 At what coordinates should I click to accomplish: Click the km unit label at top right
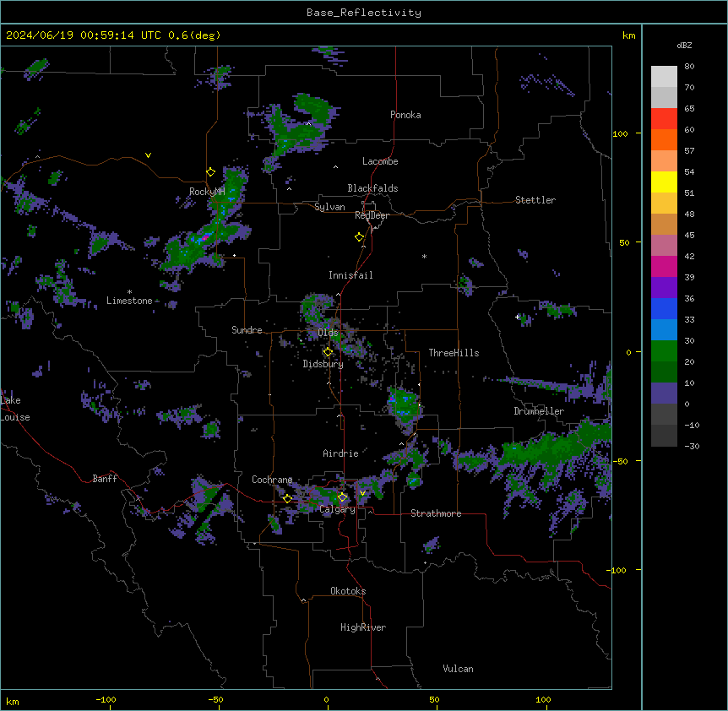pyautogui.click(x=629, y=35)
